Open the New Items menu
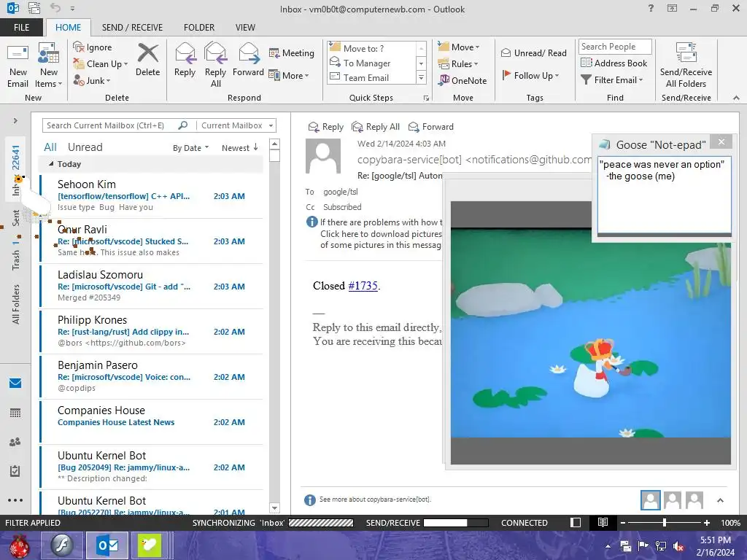 coord(49,66)
